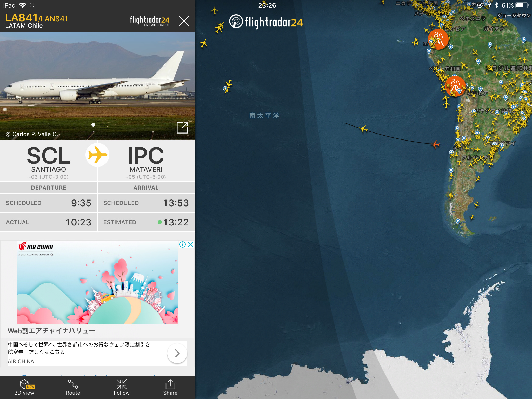
Task: Close the LA841 flight details panel
Action: 184,21
